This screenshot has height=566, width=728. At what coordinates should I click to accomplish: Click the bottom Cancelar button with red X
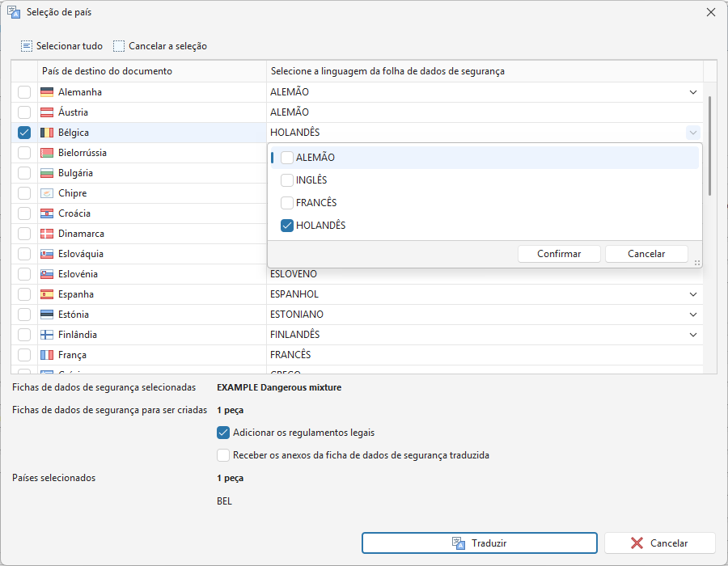660,543
